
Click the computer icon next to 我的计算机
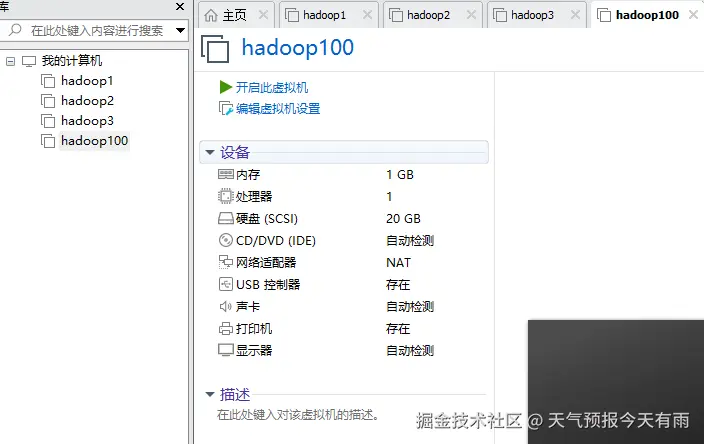[29, 61]
